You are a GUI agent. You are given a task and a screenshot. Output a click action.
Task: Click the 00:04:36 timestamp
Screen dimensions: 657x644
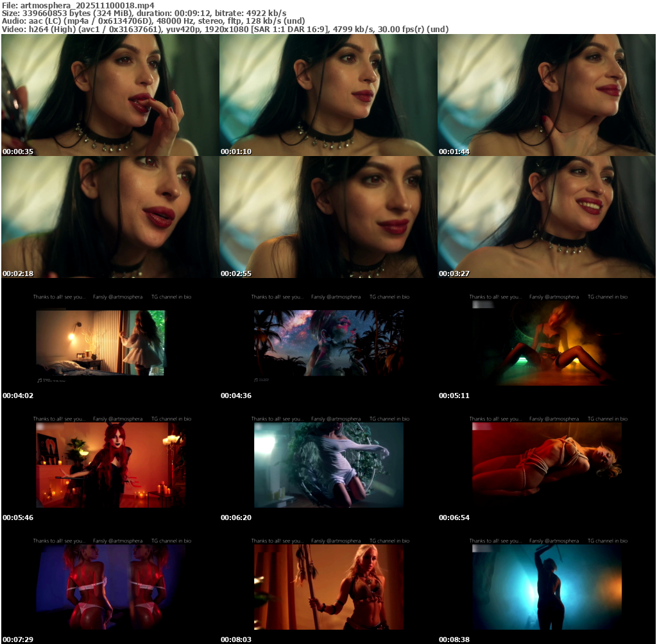[x=236, y=396]
